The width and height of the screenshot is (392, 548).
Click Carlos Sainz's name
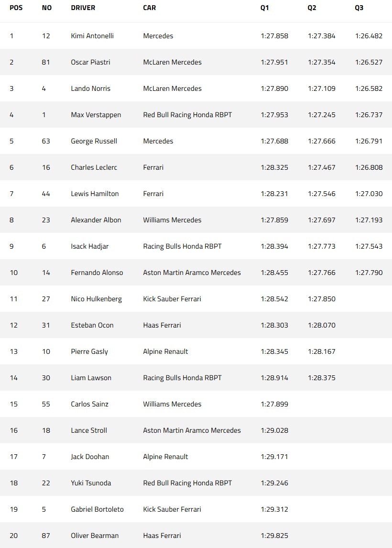(x=89, y=404)
